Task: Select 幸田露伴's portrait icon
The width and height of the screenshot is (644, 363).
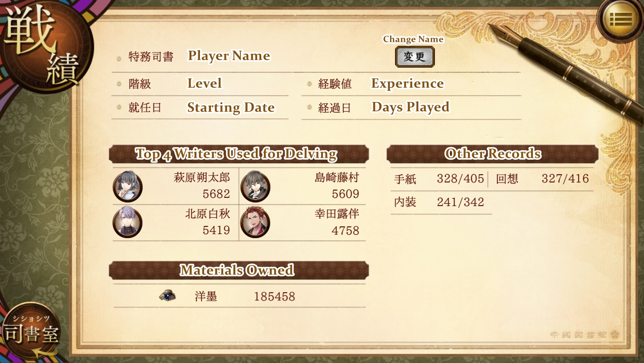Action: pyautogui.click(x=255, y=222)
